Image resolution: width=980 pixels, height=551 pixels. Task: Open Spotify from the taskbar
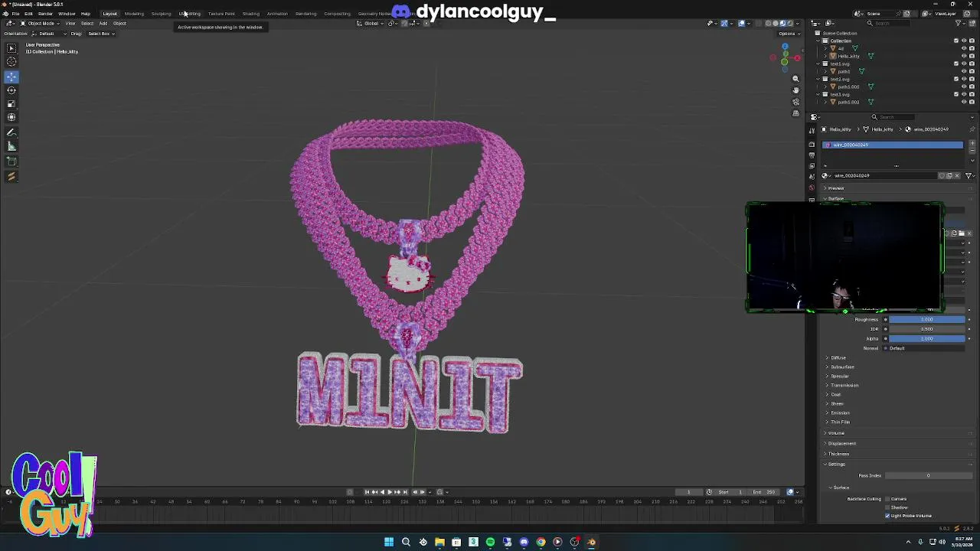tap(490, 542)
